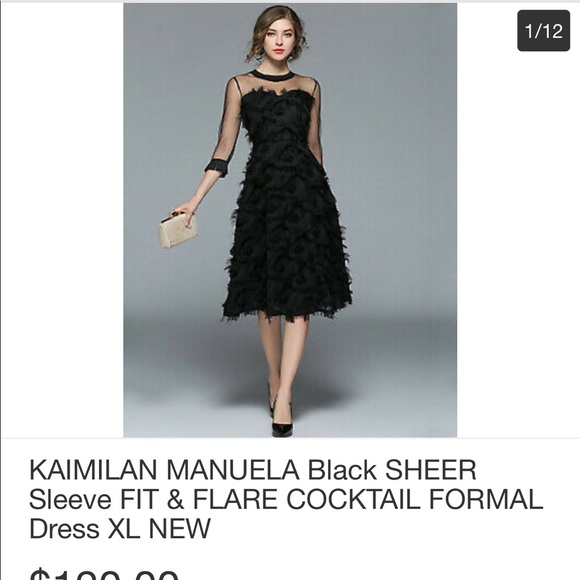The width and height of the screenshot is (580, 580).
Task: Click the KAIMILAN MANUELA listing title
Action: coord(286,499)
